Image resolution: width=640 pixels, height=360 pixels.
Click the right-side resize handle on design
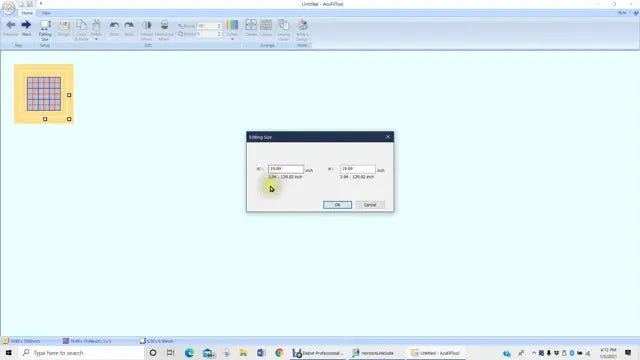point(69,95)
